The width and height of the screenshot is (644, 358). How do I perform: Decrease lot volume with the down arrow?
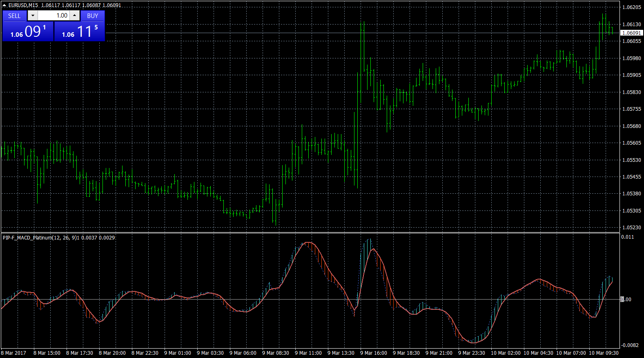pos(33,16)
